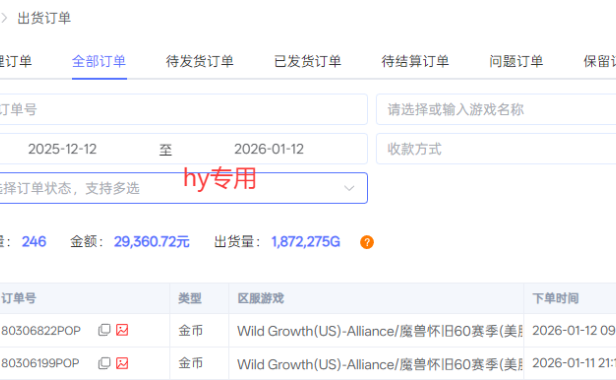Click order time 2026-01-12 cell
The height and width of the screenshot is (380, 616).
[x=574, y=330]
